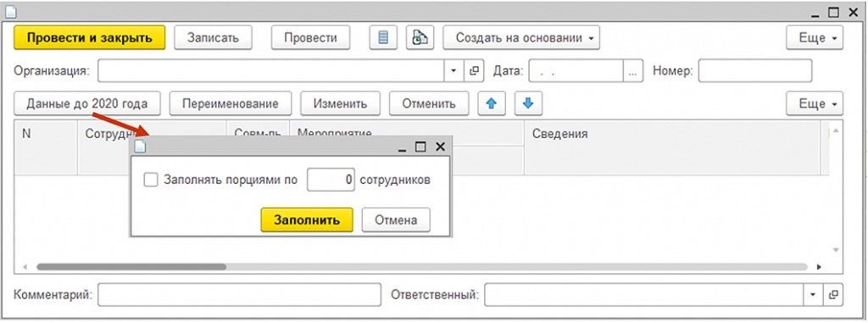Viewport: 868px width, 323px height.
Task: Click Отмена in the dialog
Action: tap(396, 220)
